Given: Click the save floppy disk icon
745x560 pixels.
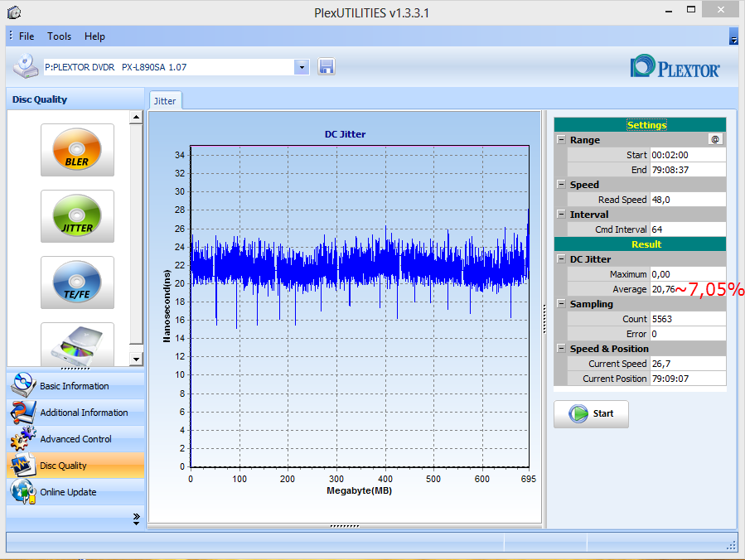Looking at the screenshot, I should click(x=327, y=66).
